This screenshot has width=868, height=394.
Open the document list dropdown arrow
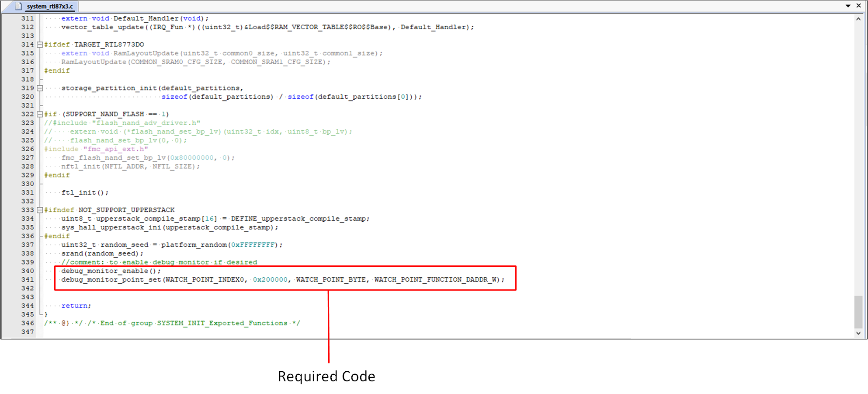[848, 6]
